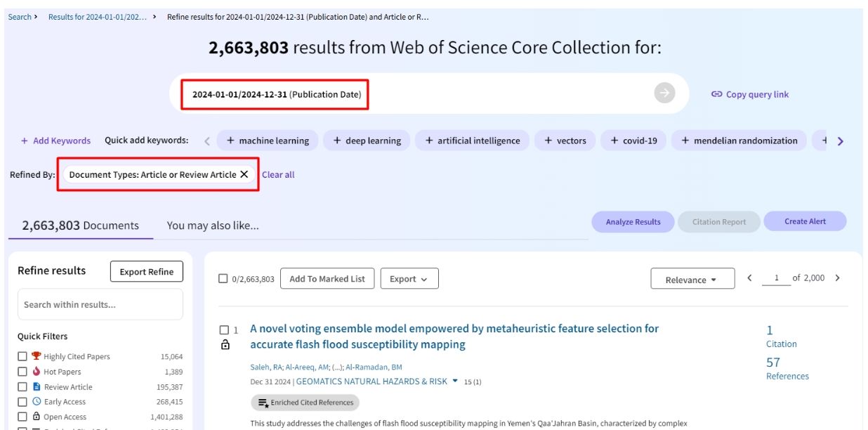Click the open access lock icon under result 1

(x=225, y=345)
